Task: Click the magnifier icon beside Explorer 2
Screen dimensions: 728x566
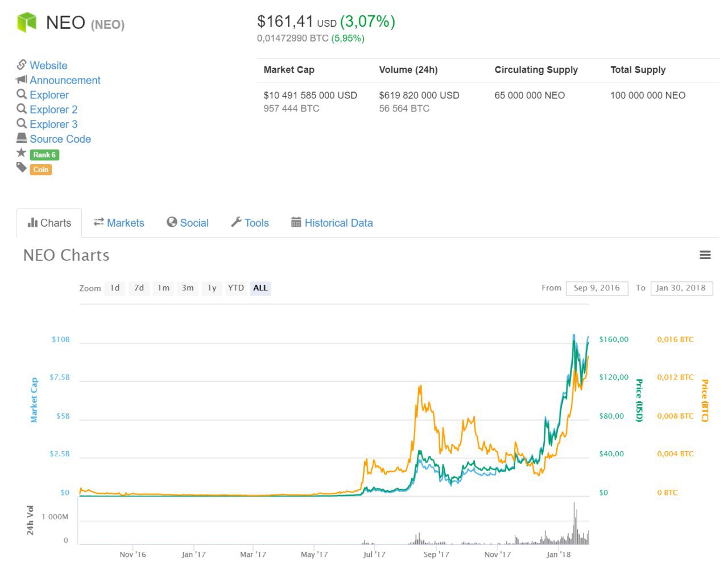Action: (x=22, y=109)
